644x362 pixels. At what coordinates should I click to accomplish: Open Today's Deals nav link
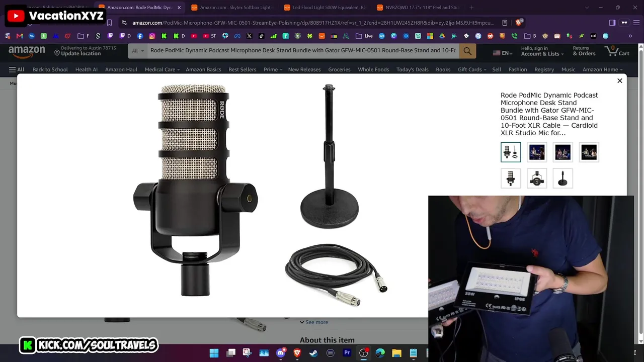pos(413,69)
